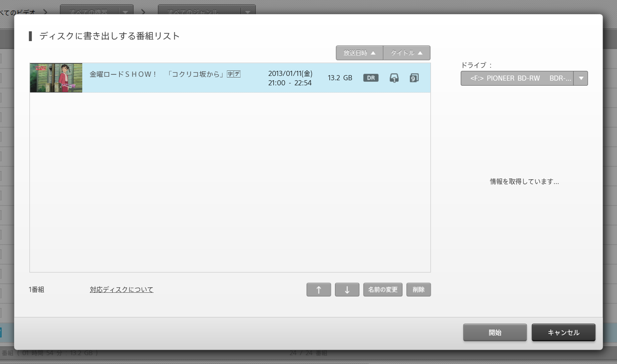Open the ドライブ PIONEER BD-RW dropdown
This screenshot has width=617, height=364.
pyautogui.click(x=517, y=78)
